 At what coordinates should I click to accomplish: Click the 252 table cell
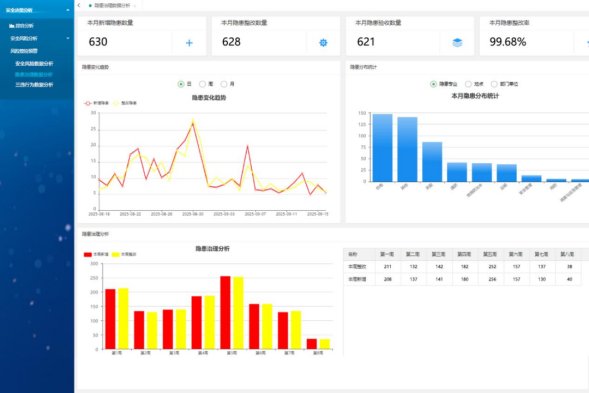pos(492,267)
